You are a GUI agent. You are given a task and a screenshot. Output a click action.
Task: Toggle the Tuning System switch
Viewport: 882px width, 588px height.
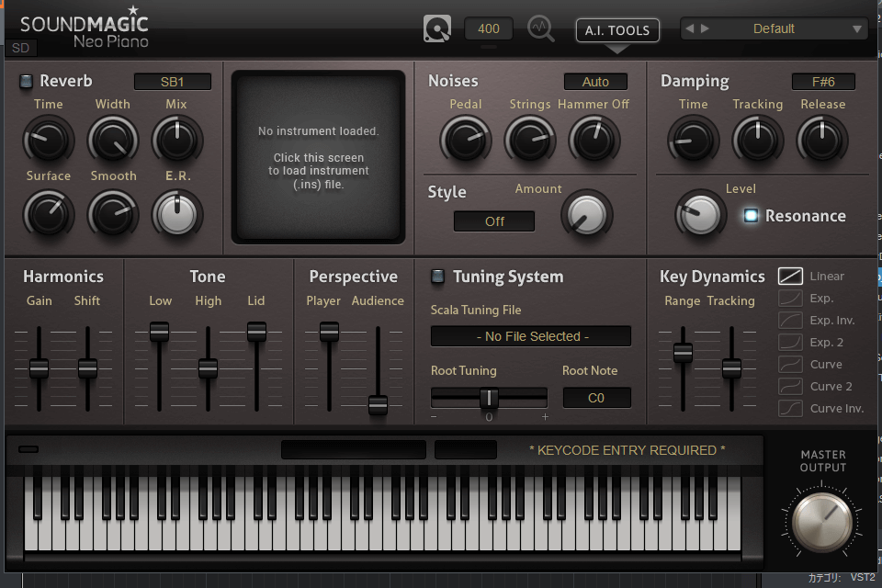pyautogui.click(x=437, y=277)
